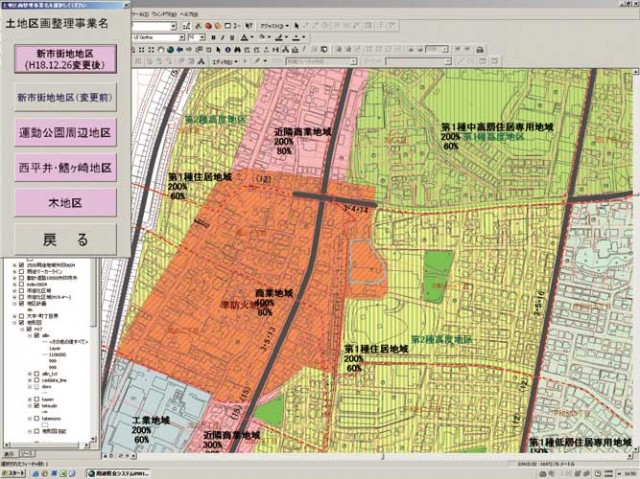Click the Windows スタート button

coord(13,473)
